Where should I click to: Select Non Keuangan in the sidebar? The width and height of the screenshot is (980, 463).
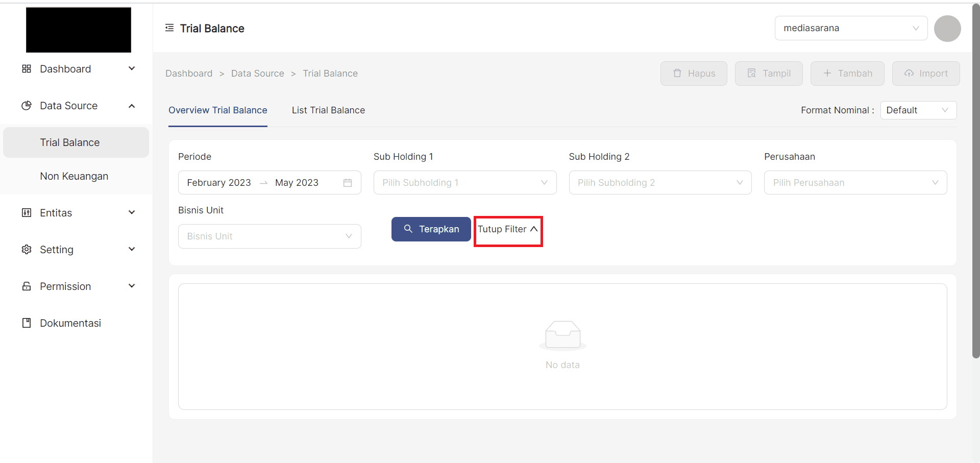click(74, 176)
